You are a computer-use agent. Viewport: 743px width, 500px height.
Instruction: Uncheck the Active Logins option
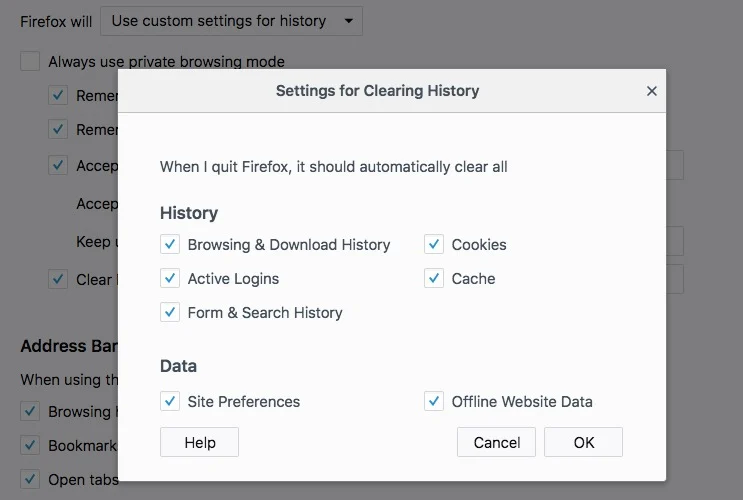[170, 278]
